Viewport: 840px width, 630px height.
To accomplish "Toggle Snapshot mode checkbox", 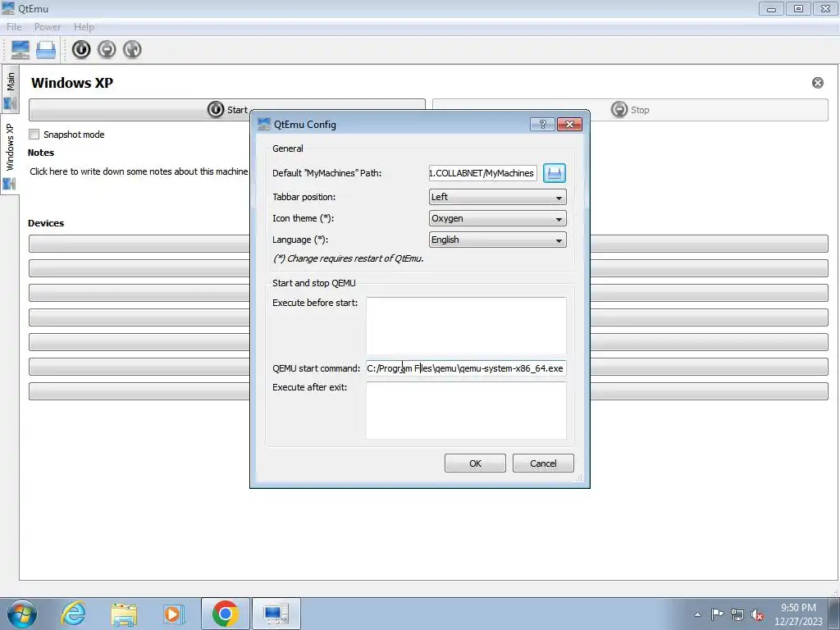I will coord(34,135).
